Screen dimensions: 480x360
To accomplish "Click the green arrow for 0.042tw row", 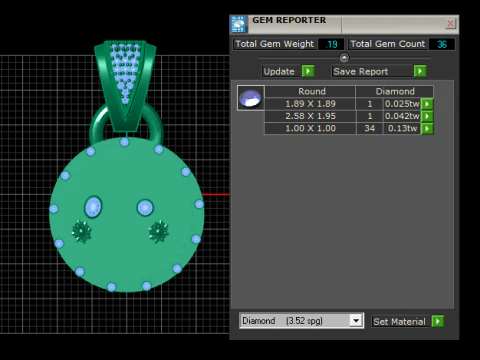I will (x=427, y=116).
